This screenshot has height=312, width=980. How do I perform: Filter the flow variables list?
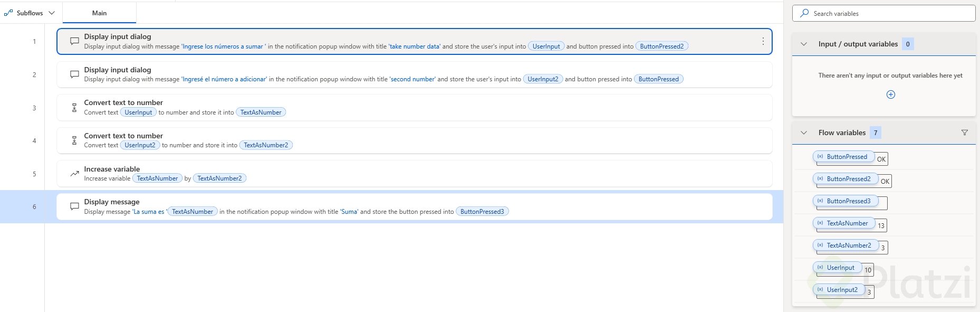tap(965, 133)
